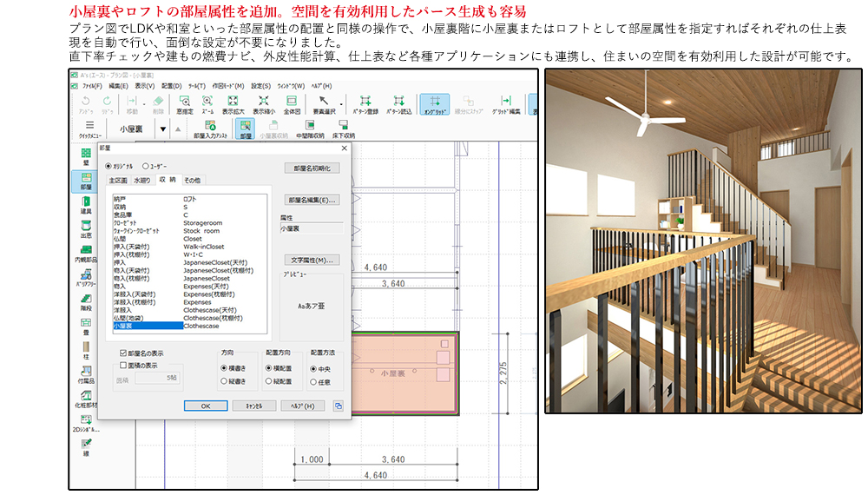This screenshot has width=868, height=495.
Task: Click the 中間階収納 toolbar icon
Action: pyautogui.click(x=310, y=130)
